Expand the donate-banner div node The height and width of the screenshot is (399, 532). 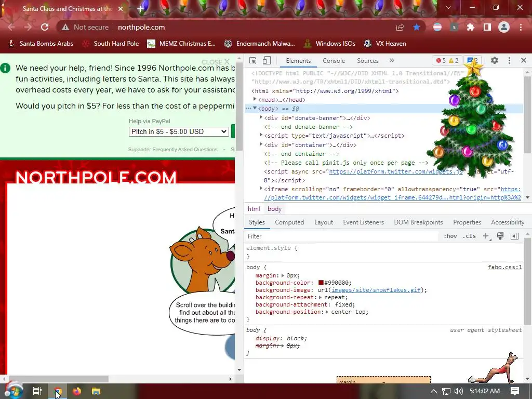tap(261, 117)
